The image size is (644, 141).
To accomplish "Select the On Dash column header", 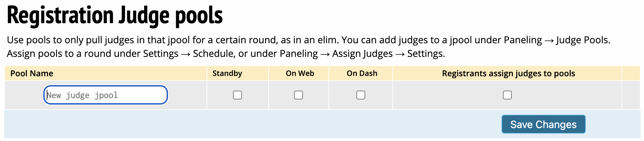I will 362,74.
